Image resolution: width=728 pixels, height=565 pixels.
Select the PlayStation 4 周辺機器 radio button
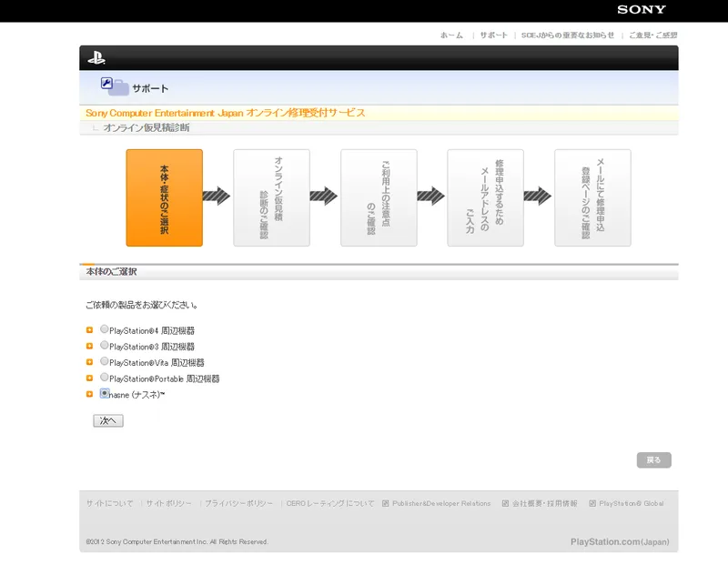(105, 329)
